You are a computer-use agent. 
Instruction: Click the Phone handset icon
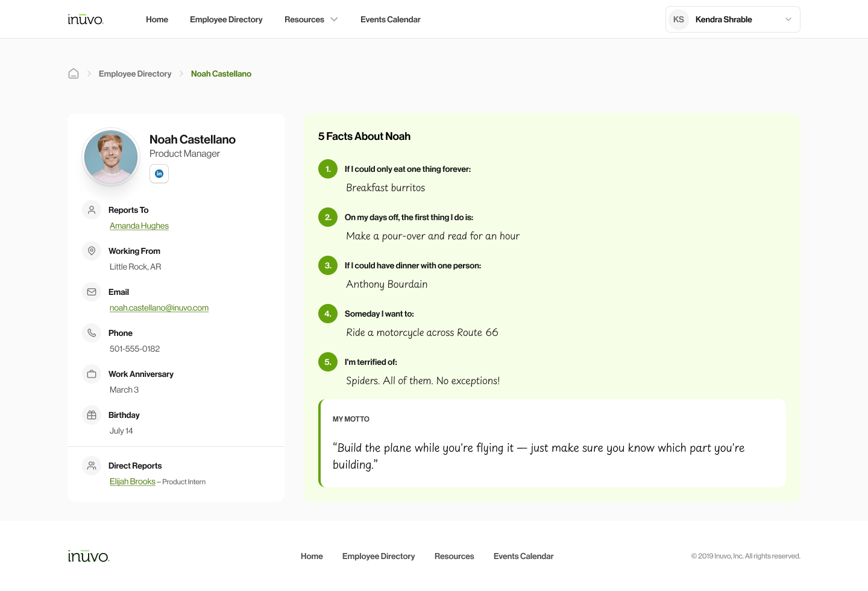(92, 333)
